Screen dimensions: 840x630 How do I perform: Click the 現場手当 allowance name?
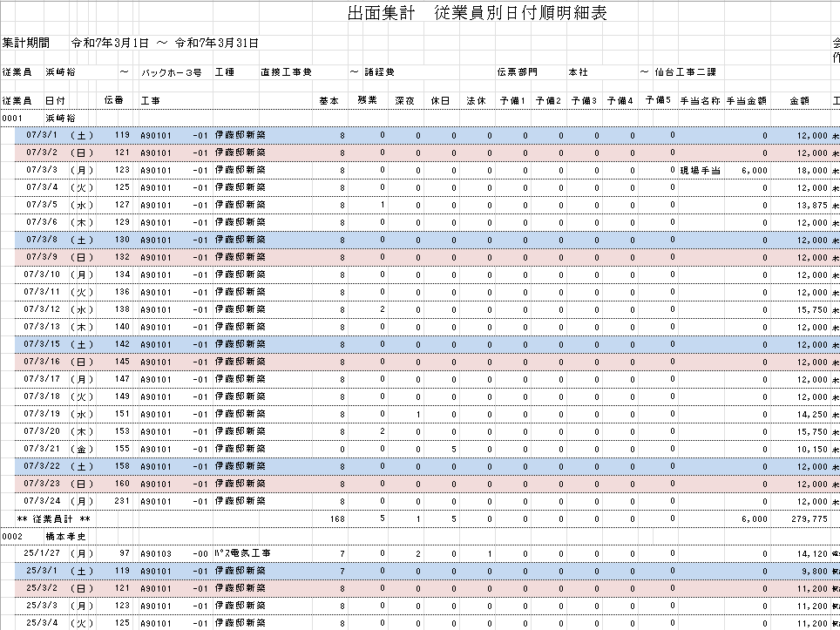pyautogui.click(x=700, y=171)
